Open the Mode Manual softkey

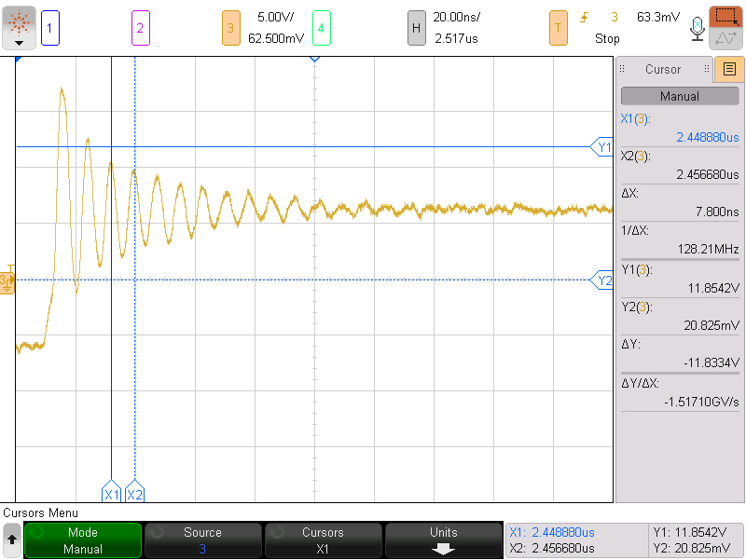click(83, 540)
